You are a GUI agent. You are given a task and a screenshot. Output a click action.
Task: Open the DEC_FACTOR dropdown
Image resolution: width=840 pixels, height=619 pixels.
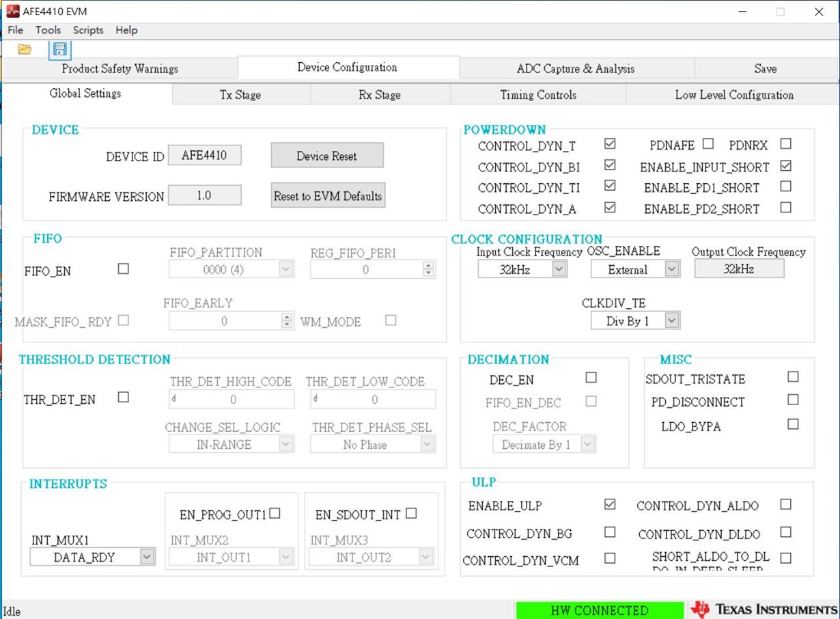(544, 444)
